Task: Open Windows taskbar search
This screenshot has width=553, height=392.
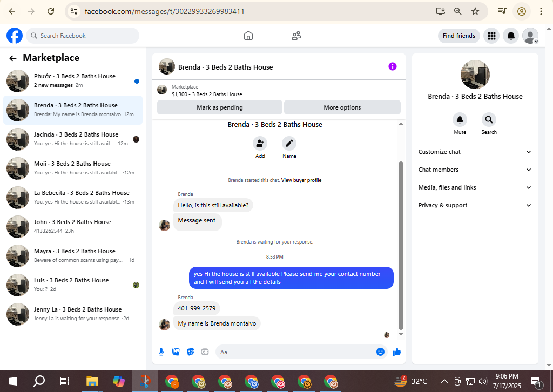Action: tap(39, 381)
